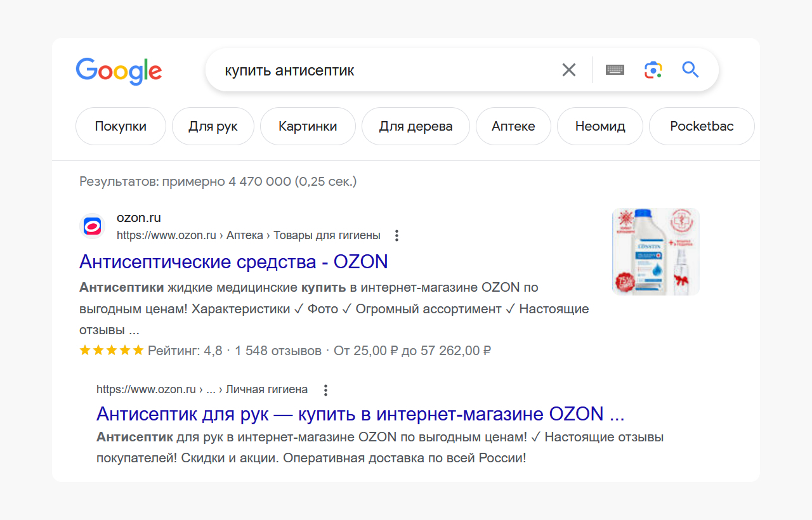The image size is (812, 520).
Task: Search by image with the camera icon
Action: click(653, 70)
